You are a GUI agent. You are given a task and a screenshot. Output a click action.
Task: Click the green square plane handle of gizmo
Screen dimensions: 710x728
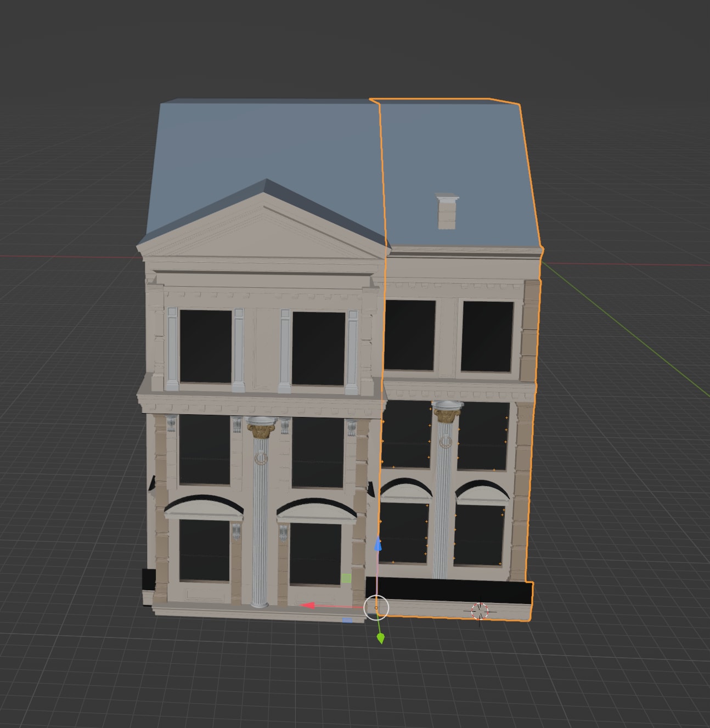[x=346, y=578]
